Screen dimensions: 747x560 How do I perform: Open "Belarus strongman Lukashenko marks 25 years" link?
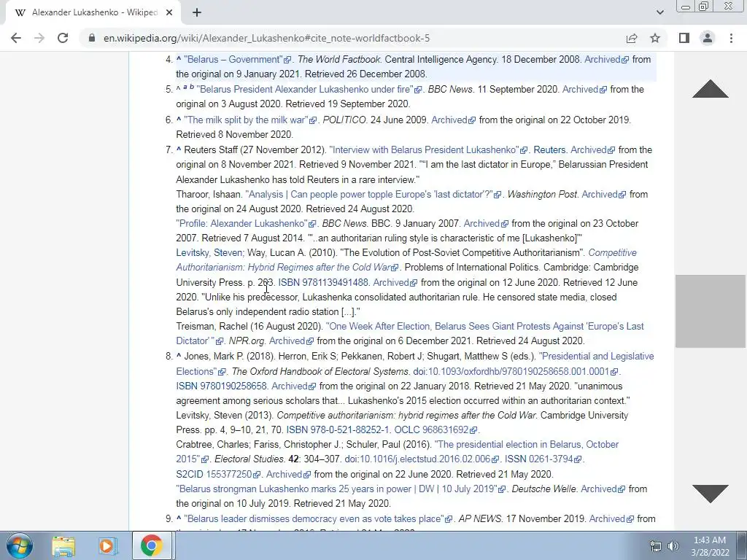[x=341, y=489]
